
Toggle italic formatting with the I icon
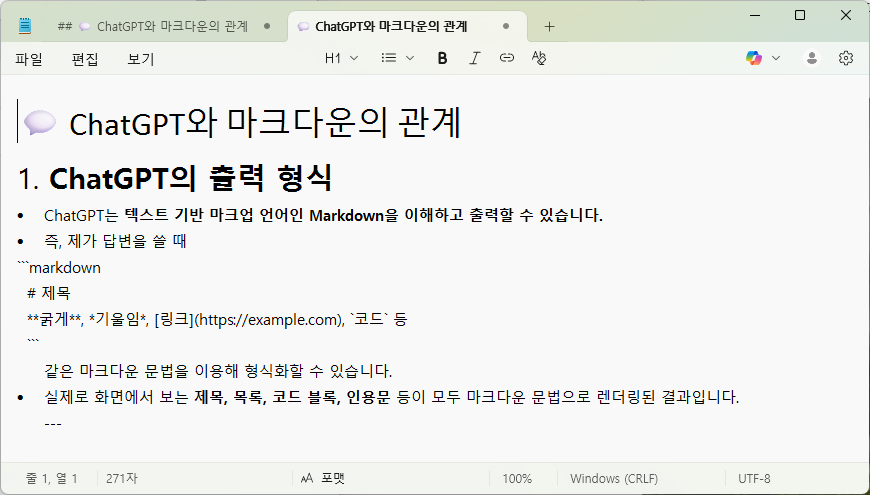click(474, 58)
